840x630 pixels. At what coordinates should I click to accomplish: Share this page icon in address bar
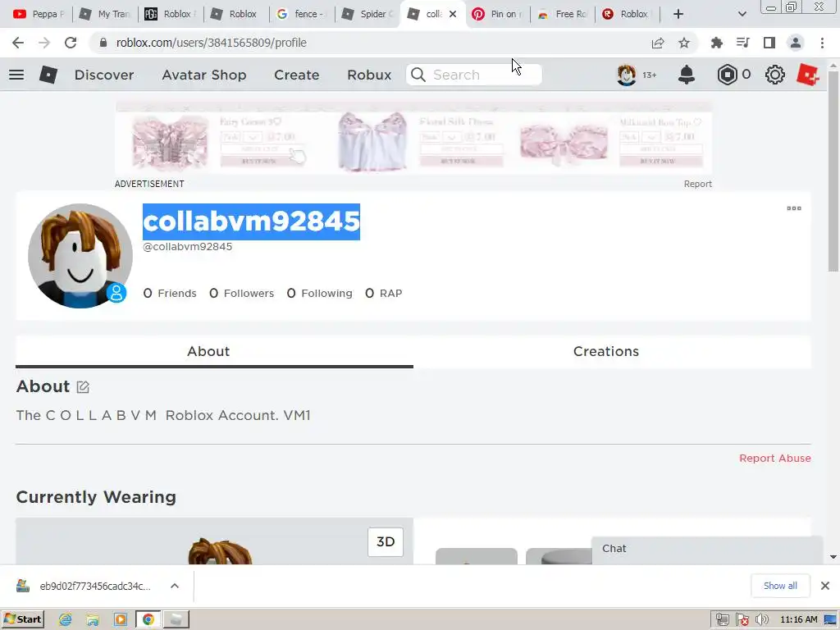coord(658,43)
